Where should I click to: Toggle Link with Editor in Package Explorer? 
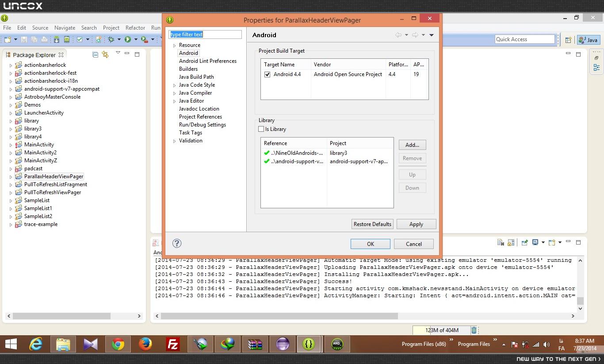pos(105,54)
